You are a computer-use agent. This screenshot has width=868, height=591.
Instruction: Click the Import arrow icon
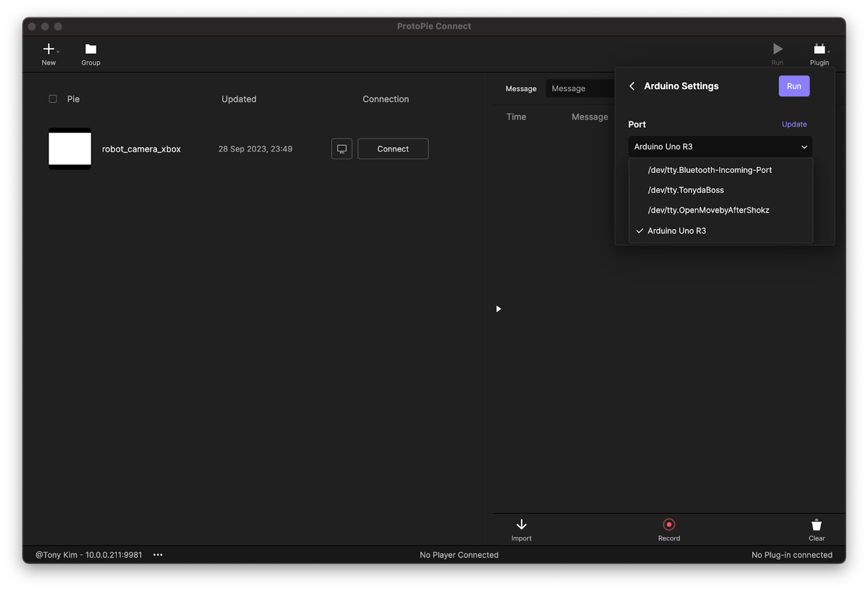click(x=521, y=525)
